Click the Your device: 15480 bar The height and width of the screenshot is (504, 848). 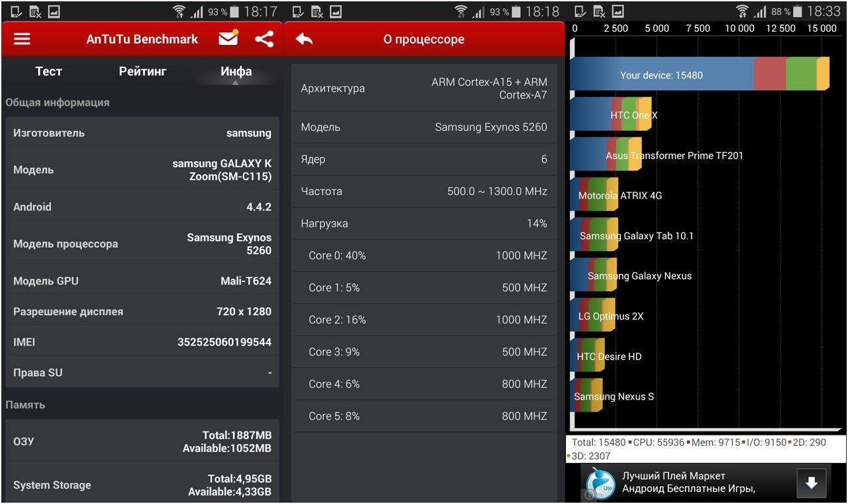[660, 75]
